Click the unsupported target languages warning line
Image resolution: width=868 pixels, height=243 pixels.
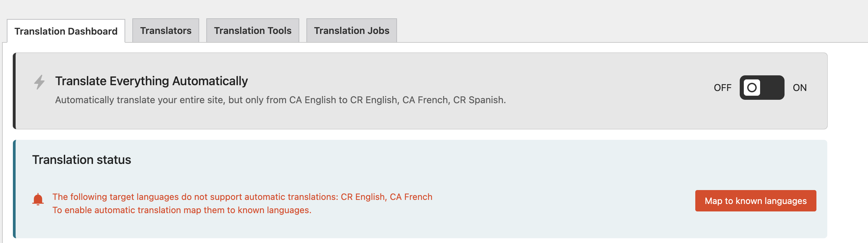click(x=242, y=197)
